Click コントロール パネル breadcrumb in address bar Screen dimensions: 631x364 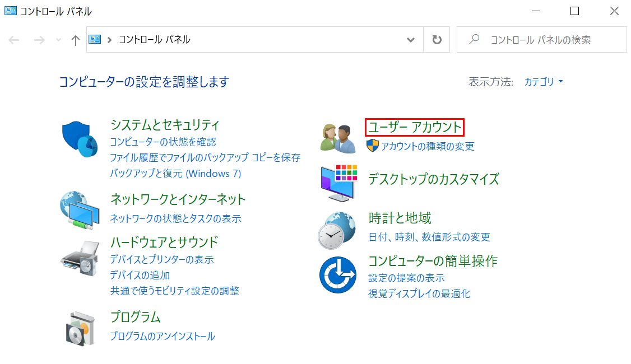pos(154,39)
